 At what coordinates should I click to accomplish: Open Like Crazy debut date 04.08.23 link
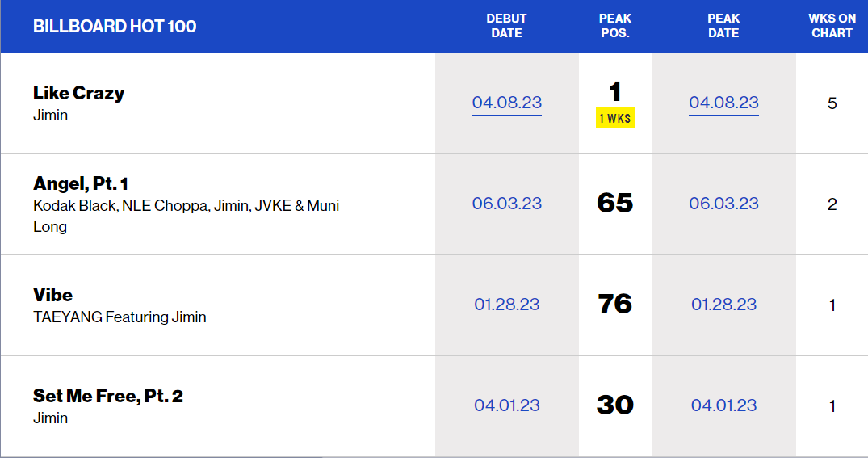pos(506,103)
